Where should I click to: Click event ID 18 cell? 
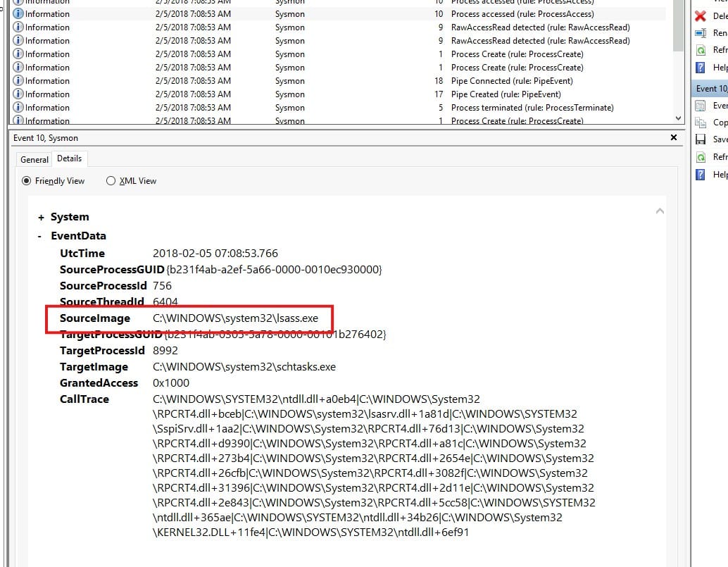[439, 81]
